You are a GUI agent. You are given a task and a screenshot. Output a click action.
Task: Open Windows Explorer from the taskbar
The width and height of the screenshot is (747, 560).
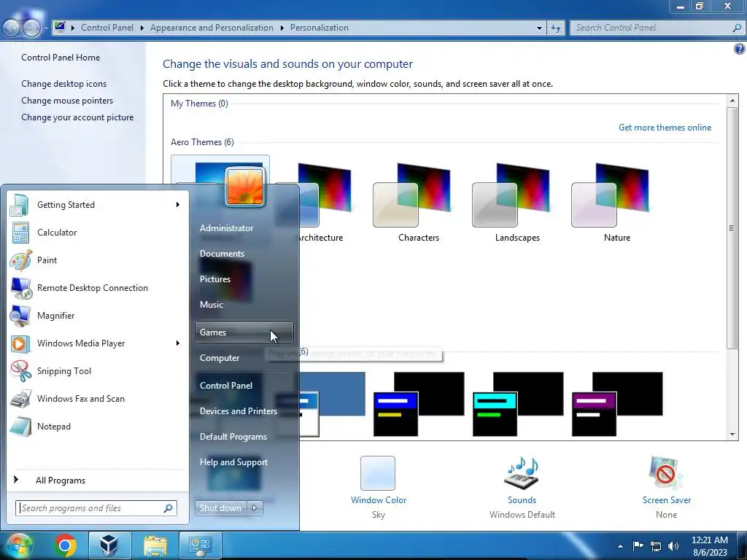coord(155,545)
